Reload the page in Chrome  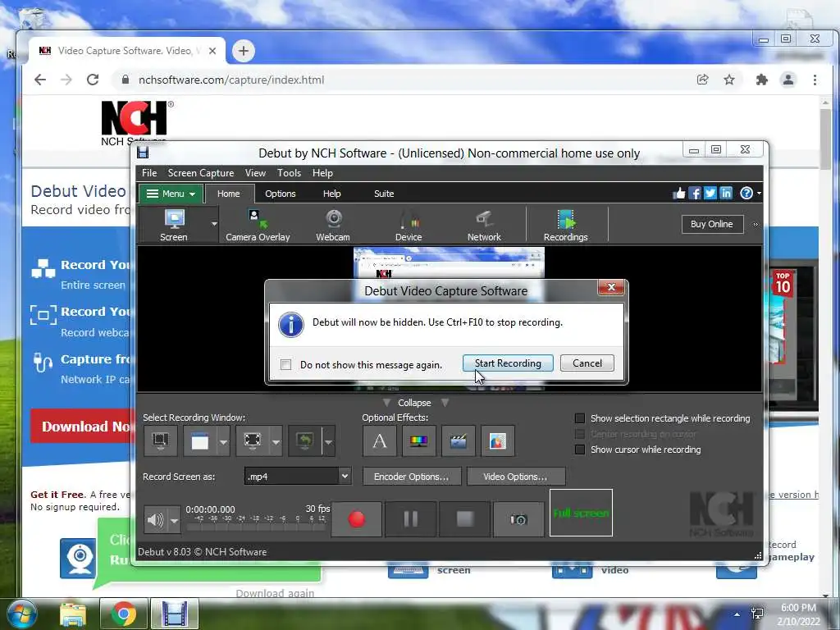click(93, 80)
